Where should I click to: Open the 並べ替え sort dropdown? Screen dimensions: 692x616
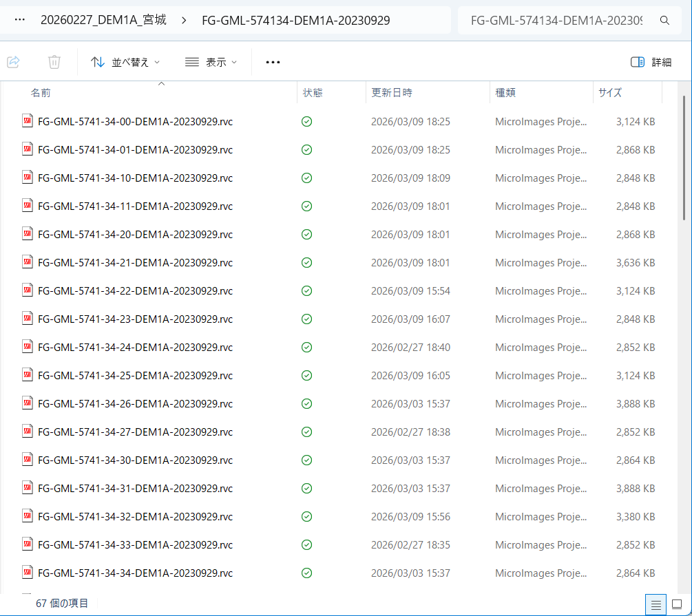pyautogui.click(x=125, y=62)
